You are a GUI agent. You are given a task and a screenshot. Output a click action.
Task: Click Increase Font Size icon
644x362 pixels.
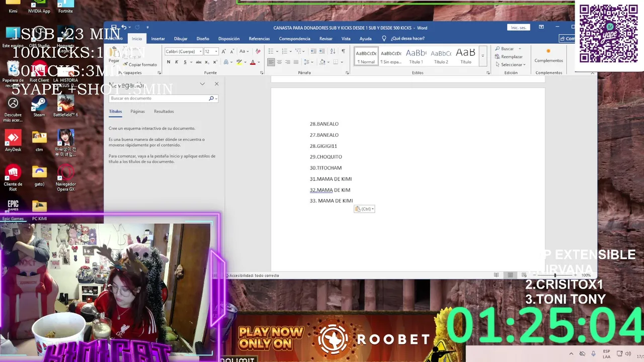coord(224,51)
